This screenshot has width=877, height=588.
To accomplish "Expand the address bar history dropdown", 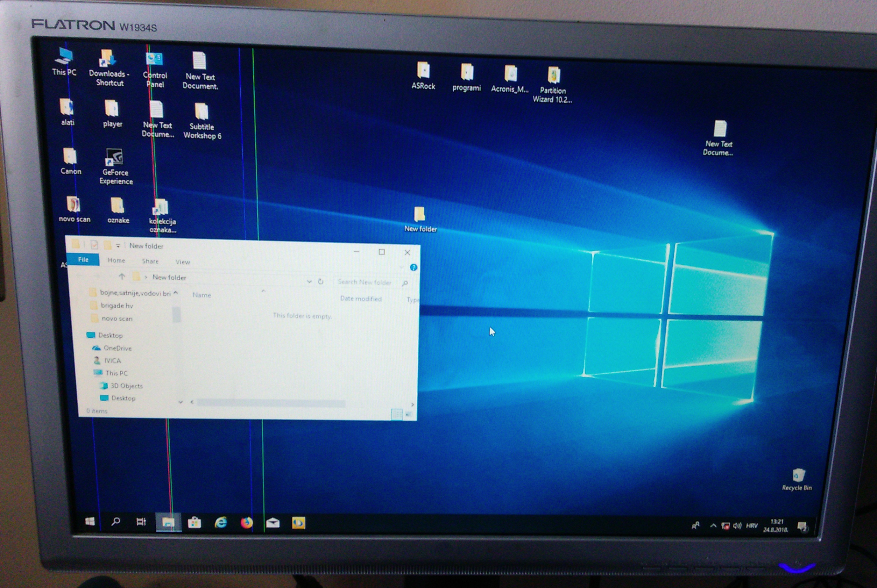I will coord(309,281).
